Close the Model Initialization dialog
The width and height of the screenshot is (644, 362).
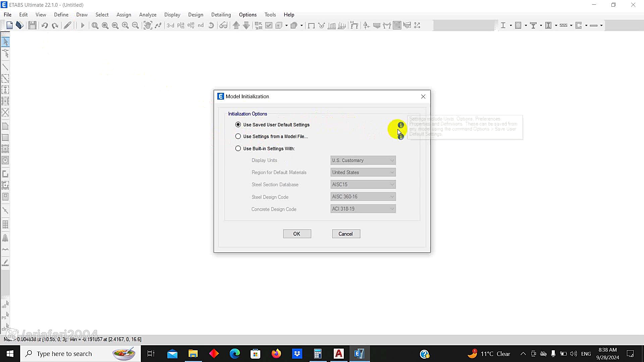click(x=423, y=97)
